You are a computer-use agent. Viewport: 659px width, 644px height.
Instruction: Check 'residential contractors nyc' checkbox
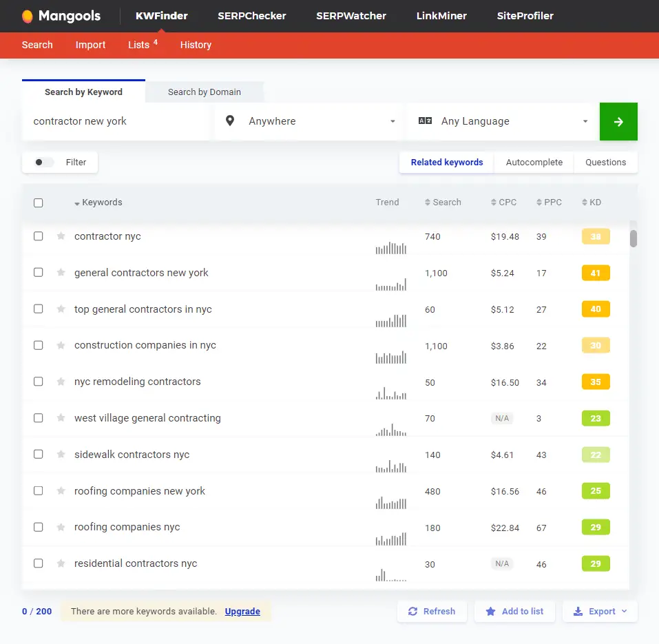(x=39, y=563)
